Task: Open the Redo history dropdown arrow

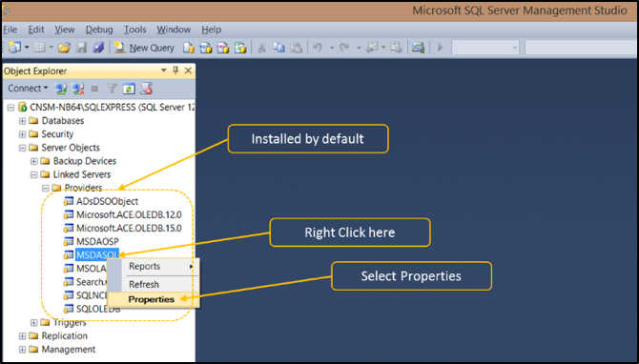Action: 359,48
